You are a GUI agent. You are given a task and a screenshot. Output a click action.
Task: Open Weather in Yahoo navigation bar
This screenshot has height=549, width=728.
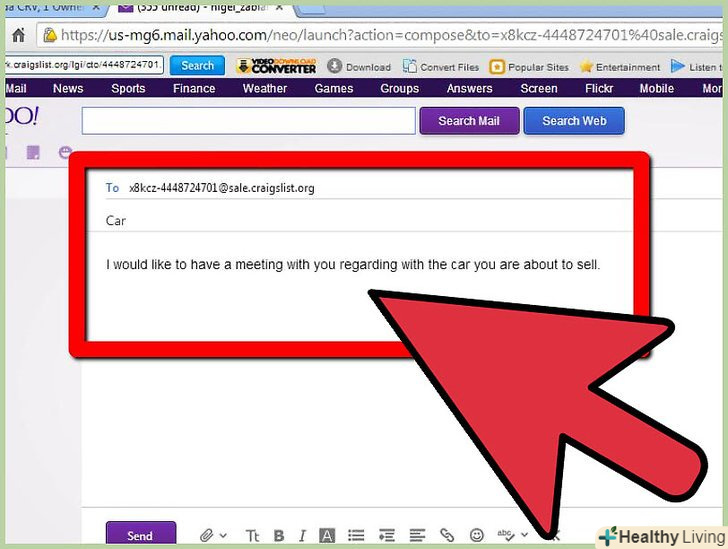coord(265,88)
